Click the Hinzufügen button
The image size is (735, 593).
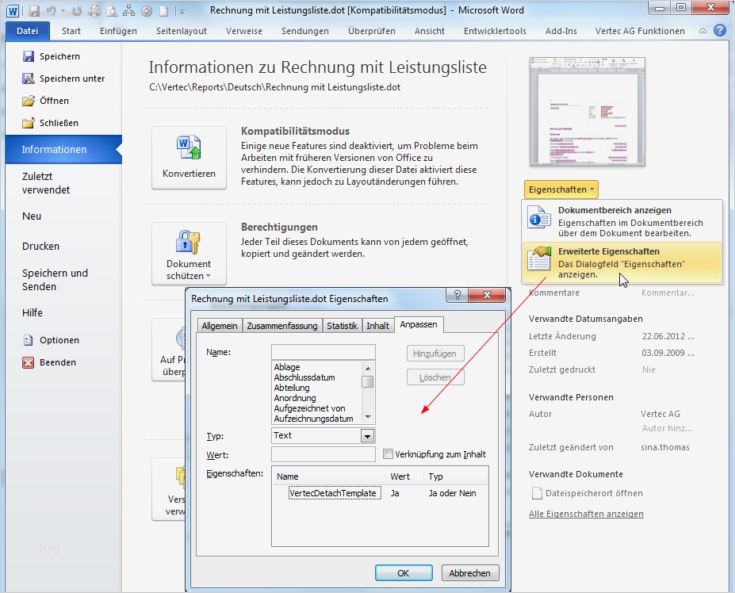click(435, 353)
